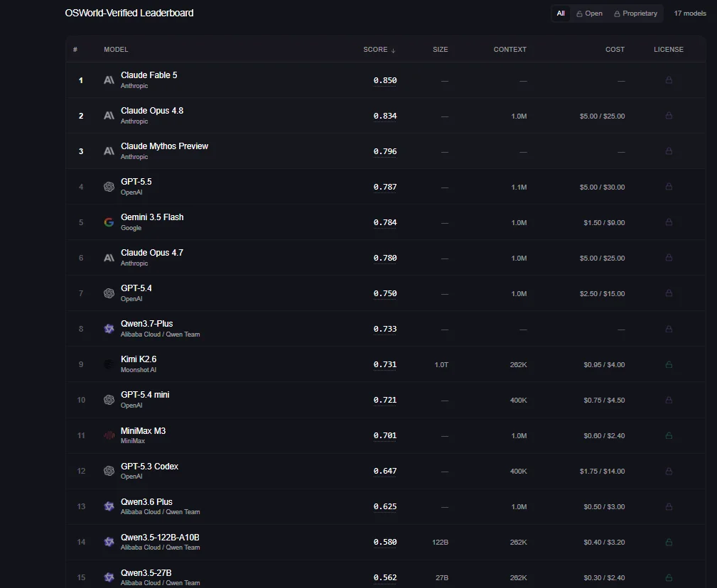Click the proprietary lock icon for Claude Opus 4.8
Viewport: 717px width, 588px height.
[669, 116]
